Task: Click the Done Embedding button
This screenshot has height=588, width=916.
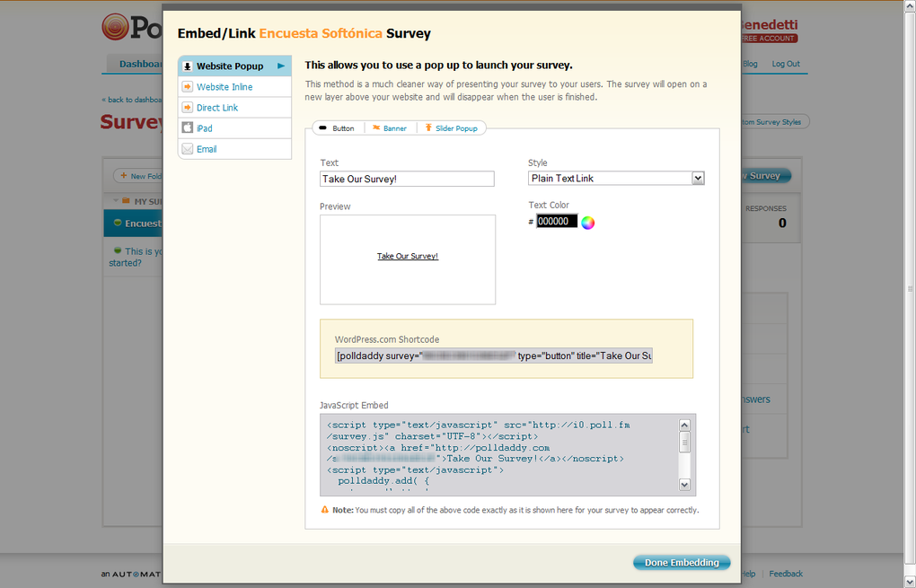Action: (x=682, y=562)
